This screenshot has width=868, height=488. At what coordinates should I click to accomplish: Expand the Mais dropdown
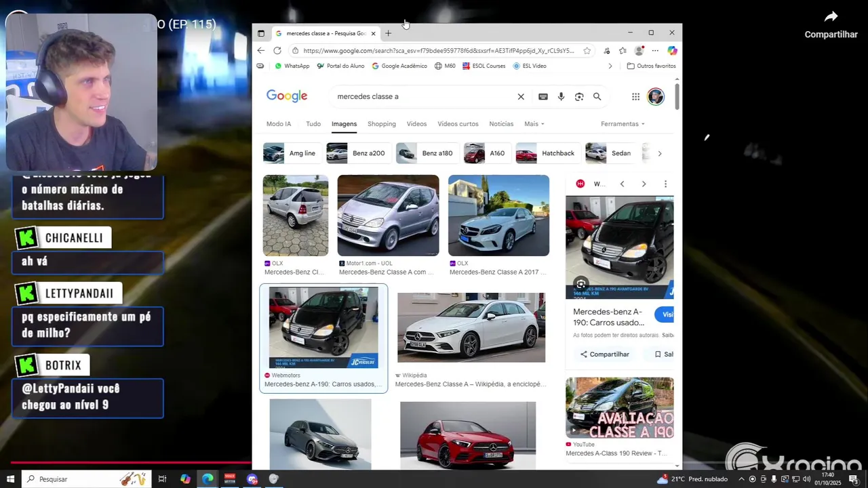coord(534,124)
